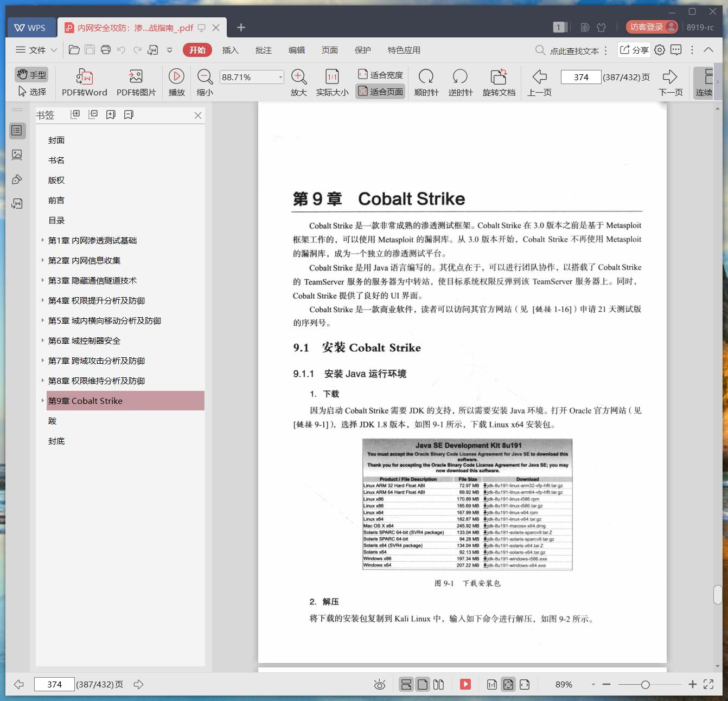
Task: Activate the Select tool
Action: tap(32, 92)
